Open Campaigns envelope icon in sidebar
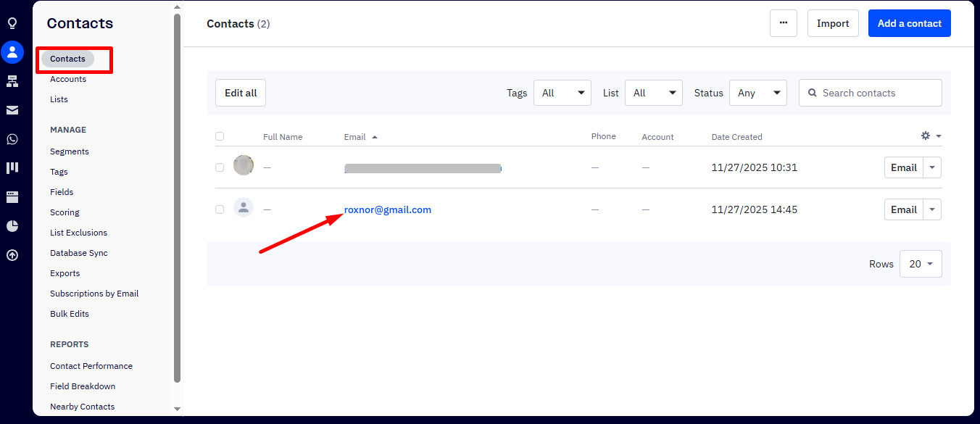Viewport: 980px width, 424px height. (12, 110)
